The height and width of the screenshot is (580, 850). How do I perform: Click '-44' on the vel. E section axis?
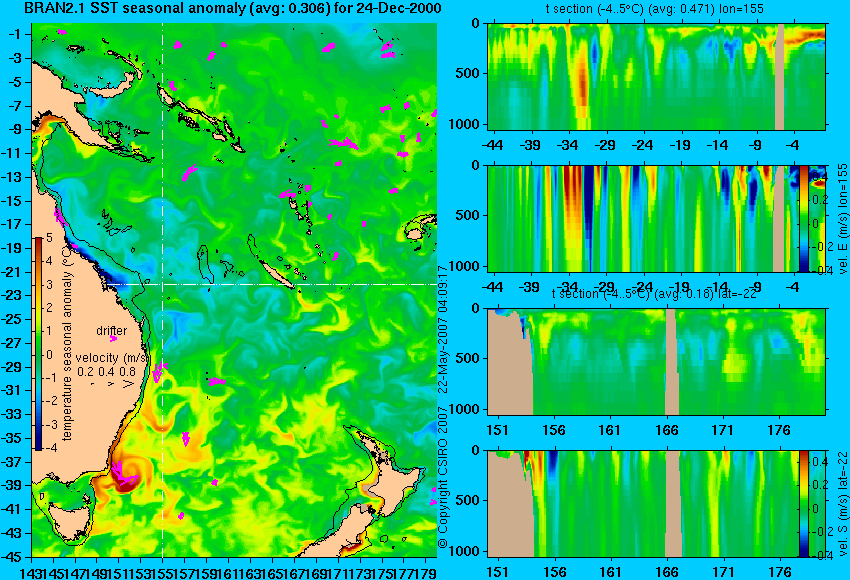pos(493,287)
